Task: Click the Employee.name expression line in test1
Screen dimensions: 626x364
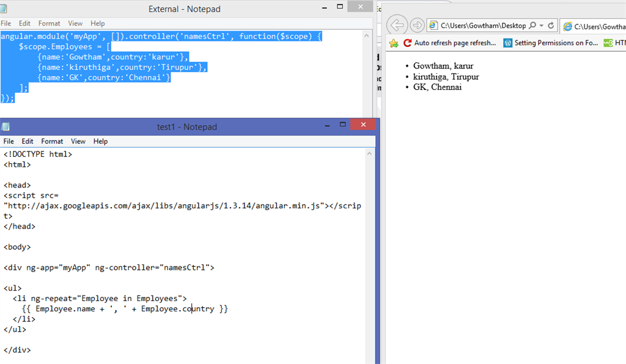Action: click(125, 308)
